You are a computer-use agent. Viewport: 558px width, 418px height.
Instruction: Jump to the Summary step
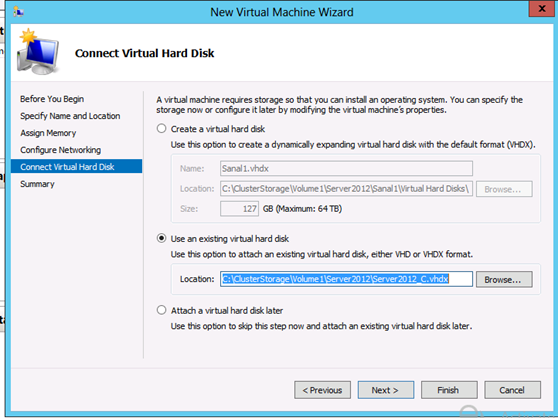click(37, 184)
